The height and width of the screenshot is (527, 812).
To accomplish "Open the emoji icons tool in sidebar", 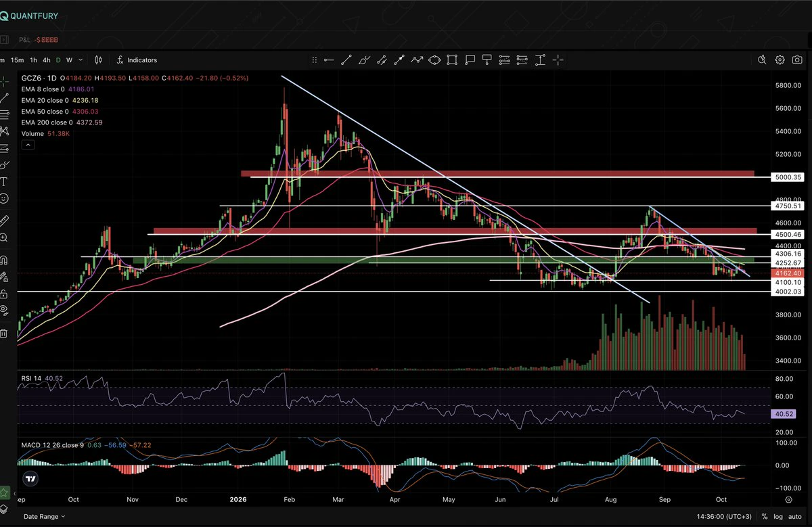I will coord(4,198).
